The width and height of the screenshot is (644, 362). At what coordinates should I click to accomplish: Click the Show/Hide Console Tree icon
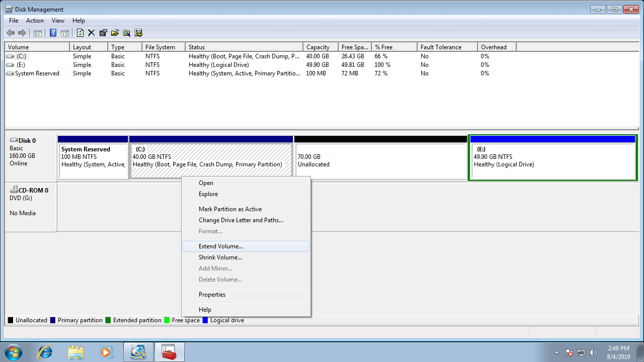(x=37, y=33)
